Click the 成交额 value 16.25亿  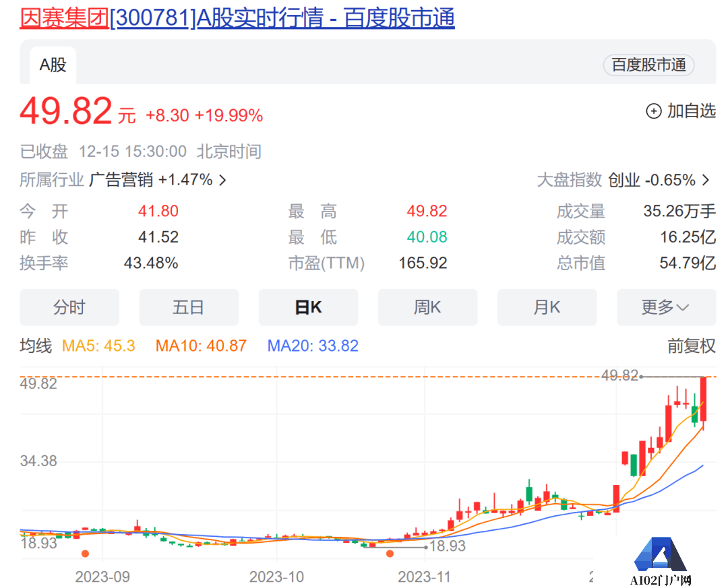688,237
